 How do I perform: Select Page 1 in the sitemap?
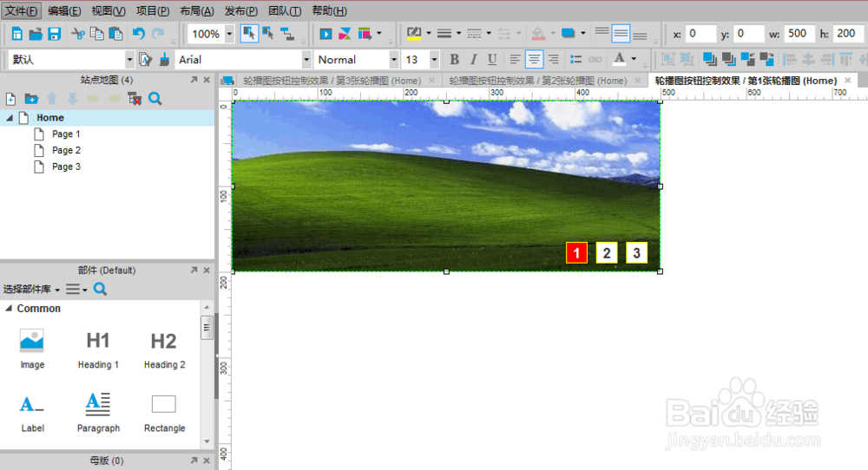66,134
